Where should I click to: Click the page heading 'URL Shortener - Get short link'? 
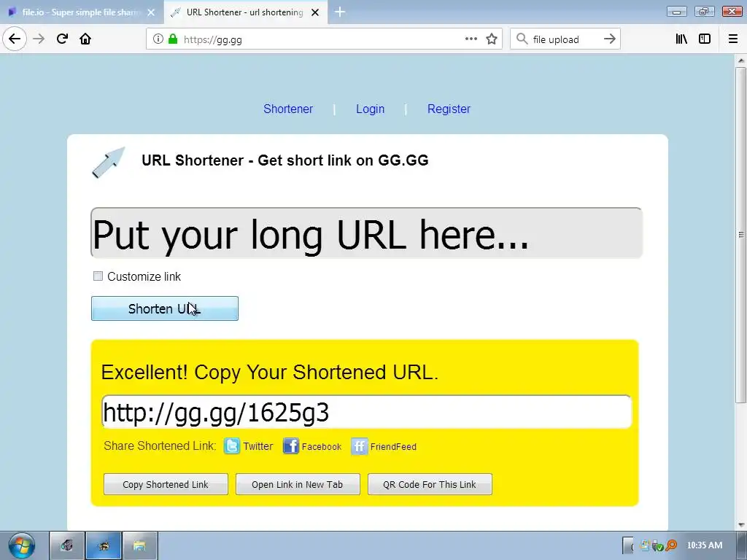coord(285,160)
